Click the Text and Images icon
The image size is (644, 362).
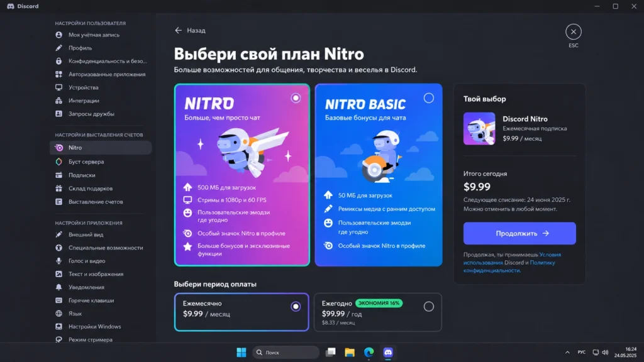tap(58, 274)
